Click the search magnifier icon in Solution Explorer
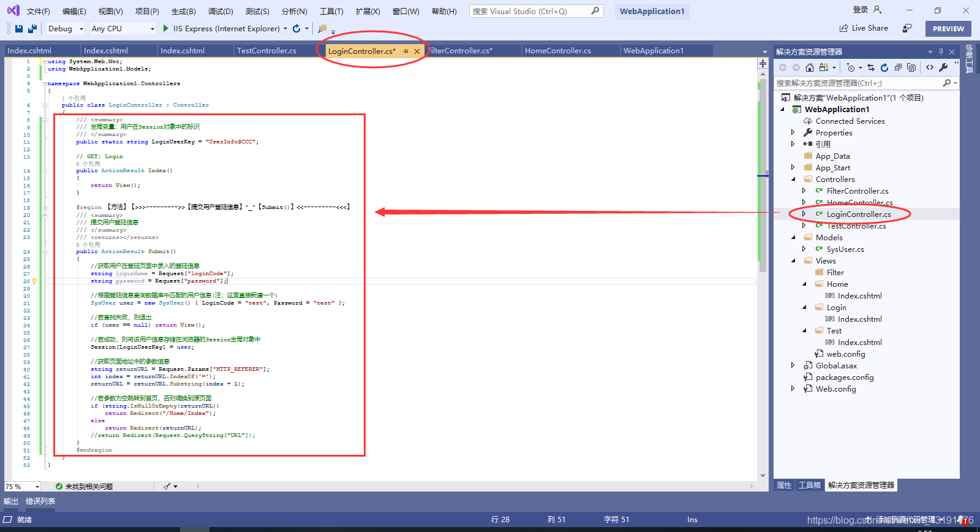 coord(947,83)
